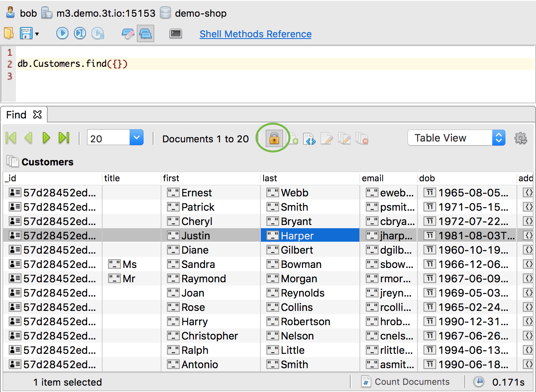Run the entire script with play icon

(x=62, y=33)
